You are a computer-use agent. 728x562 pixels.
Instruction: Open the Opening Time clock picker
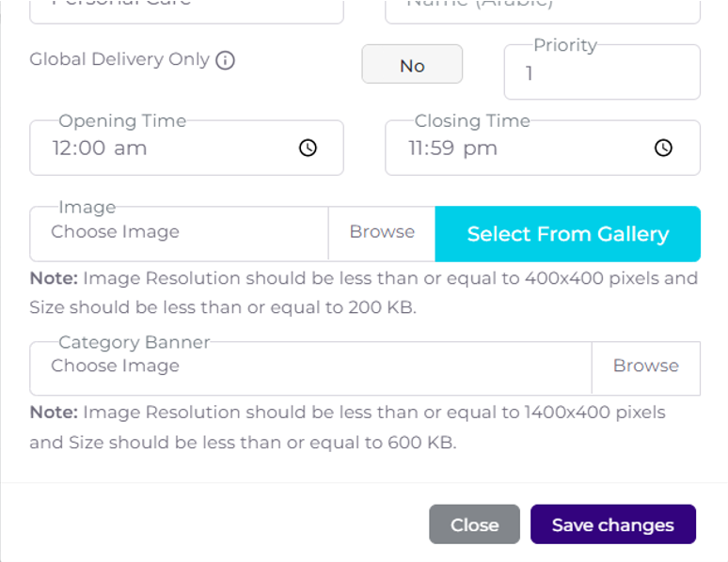[x=308, y=148]
